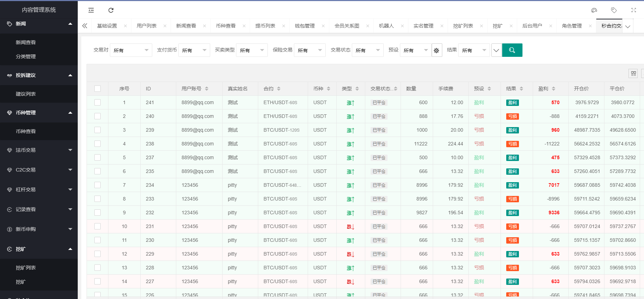Click the tag note icon in the header
The height and width of the screenshot is (299, 644).
click(x=614, y=10)
